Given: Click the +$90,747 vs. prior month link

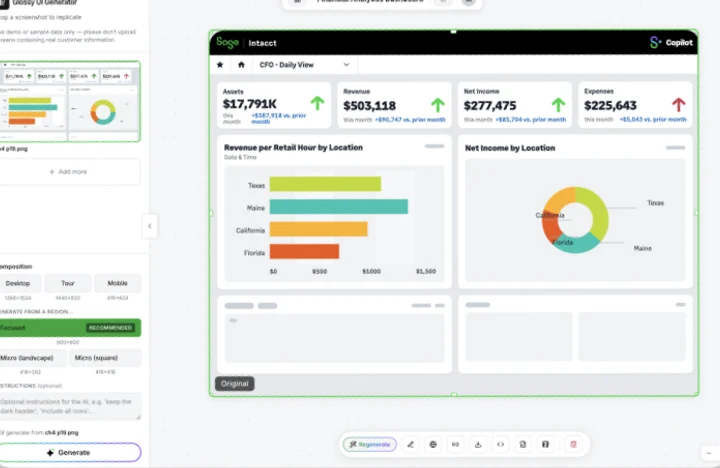Looking at the screenshot, I should [410, 119].
